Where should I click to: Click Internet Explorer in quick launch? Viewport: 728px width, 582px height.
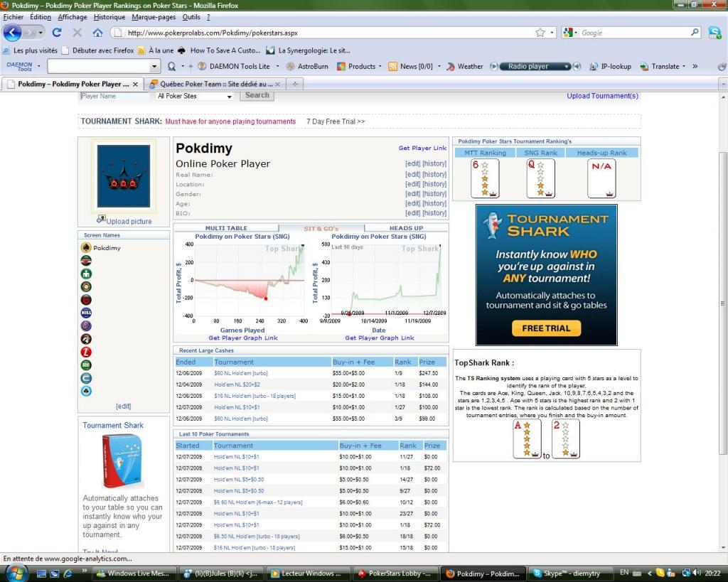tap(68, 573)
